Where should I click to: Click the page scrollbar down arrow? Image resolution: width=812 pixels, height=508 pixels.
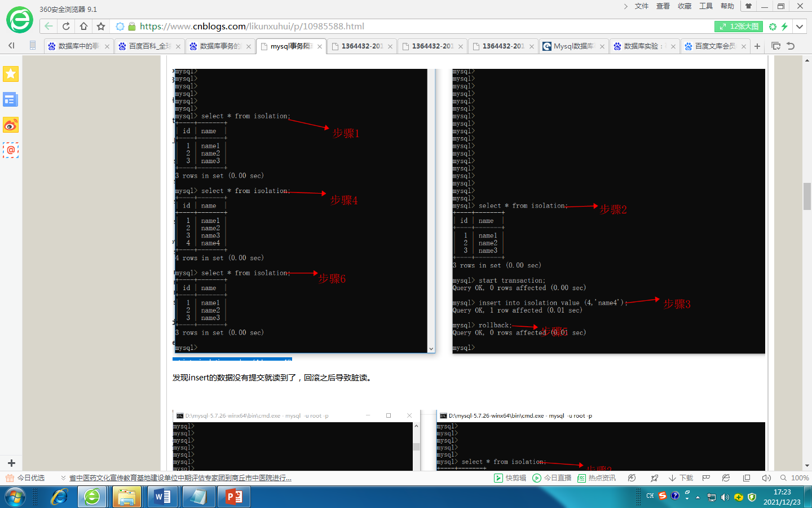[x=807, y=466]
